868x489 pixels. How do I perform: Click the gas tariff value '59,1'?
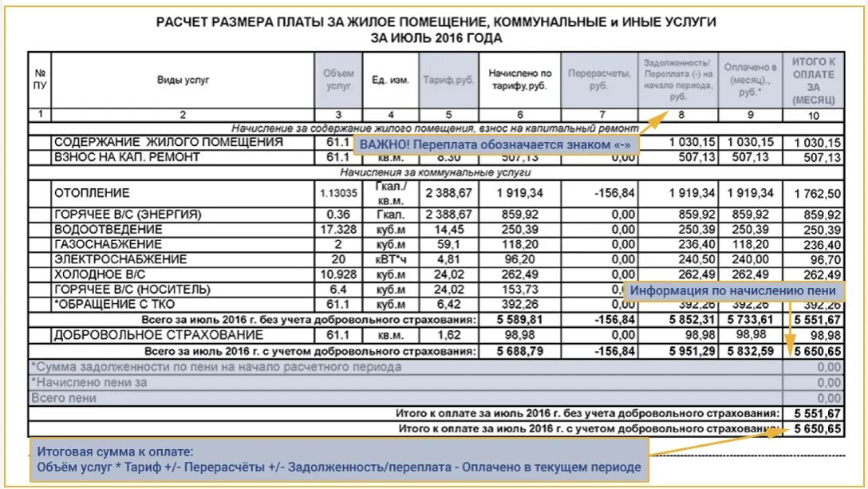449,245
